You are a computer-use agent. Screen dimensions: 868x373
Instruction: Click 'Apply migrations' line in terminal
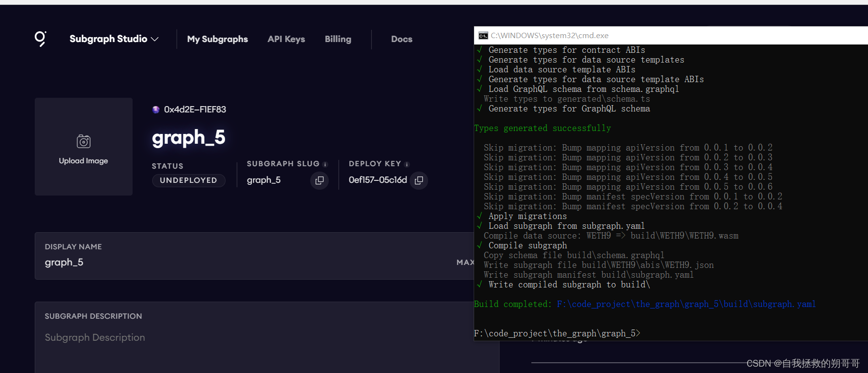(x=527, y=216)
